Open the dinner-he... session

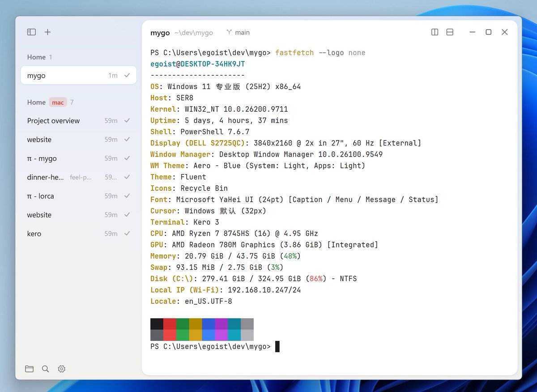coord(78,177)
